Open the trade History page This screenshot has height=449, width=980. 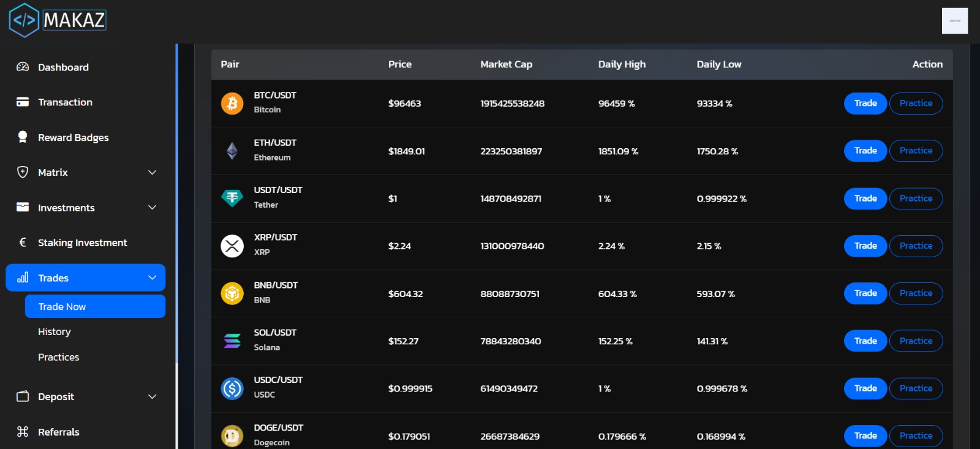click(x=55, y=332)
